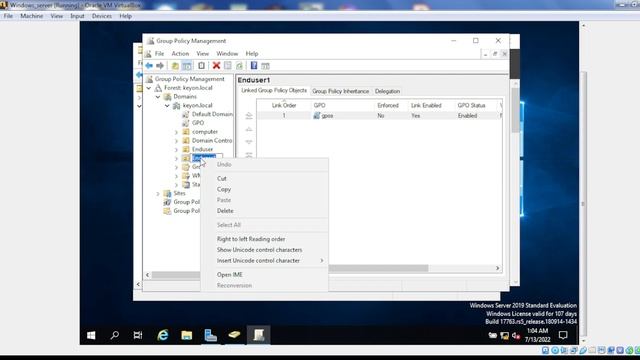Click the red X Delete toolbar icon

pos(216,66)
